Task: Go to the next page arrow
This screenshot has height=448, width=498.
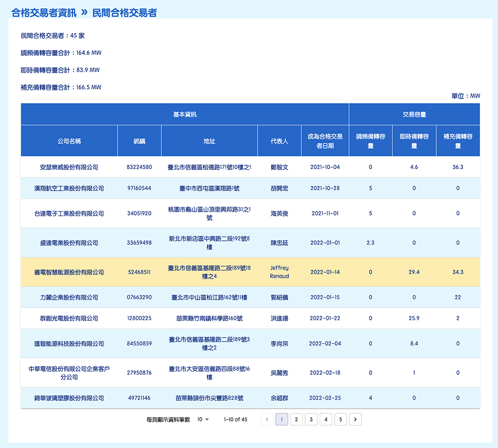Action: 355,420
